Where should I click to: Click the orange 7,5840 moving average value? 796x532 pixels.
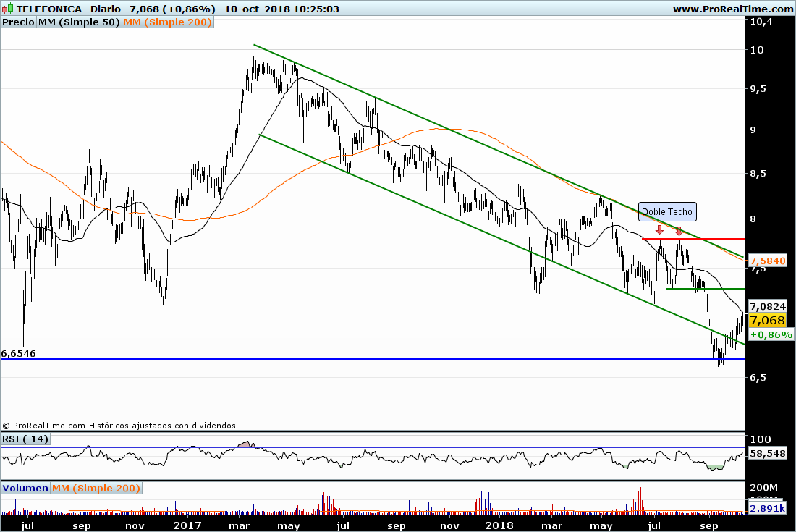tap(768, 261)
